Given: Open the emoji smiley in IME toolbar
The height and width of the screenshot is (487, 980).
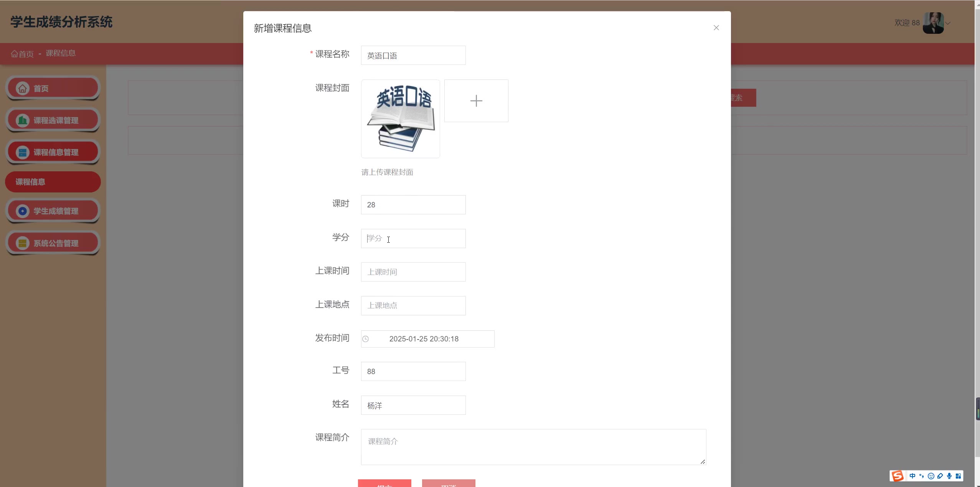Looking at the screenshot, I should click(931, 476).
